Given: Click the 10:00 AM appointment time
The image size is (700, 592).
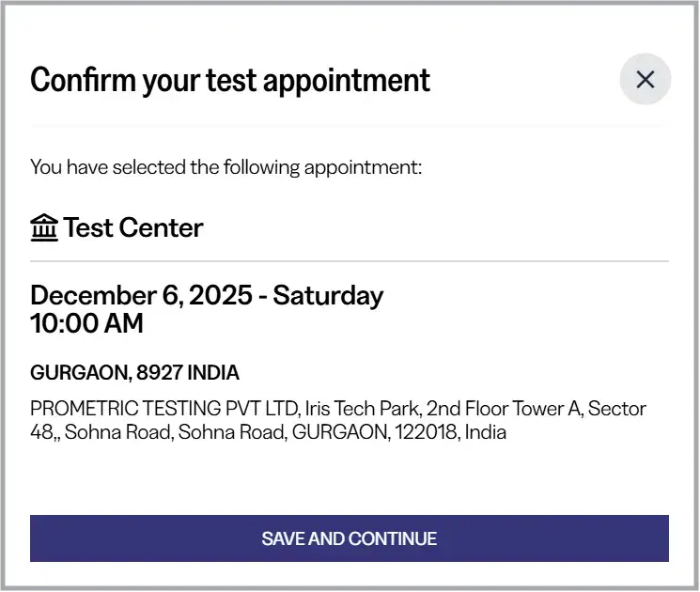Looking at the screenshot, I should pos(86,323).
